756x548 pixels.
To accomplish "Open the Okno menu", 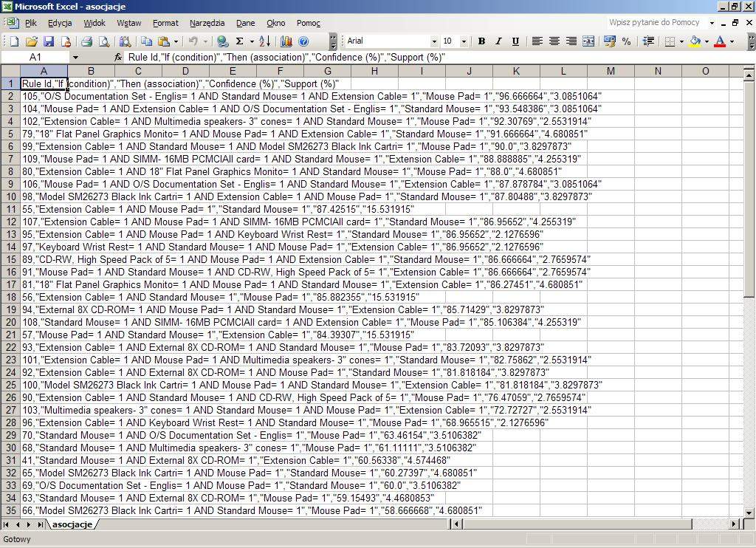I will 276,23.
